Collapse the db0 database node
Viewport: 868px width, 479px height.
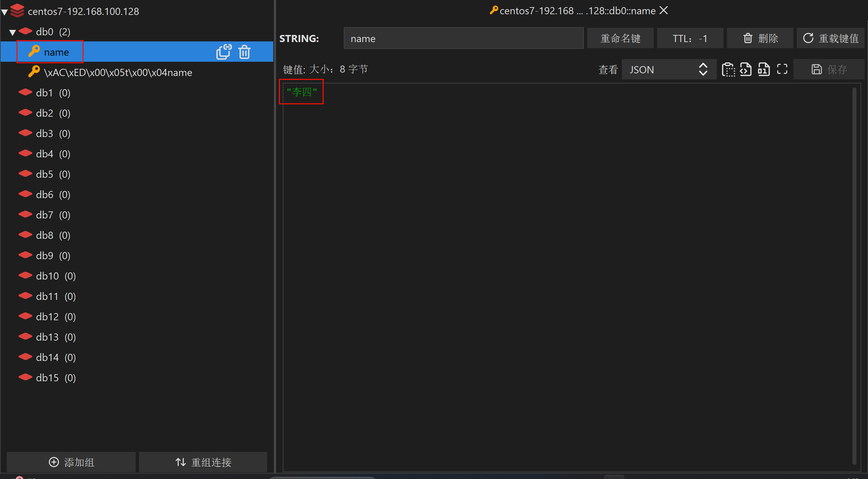(x=13, y=33)
